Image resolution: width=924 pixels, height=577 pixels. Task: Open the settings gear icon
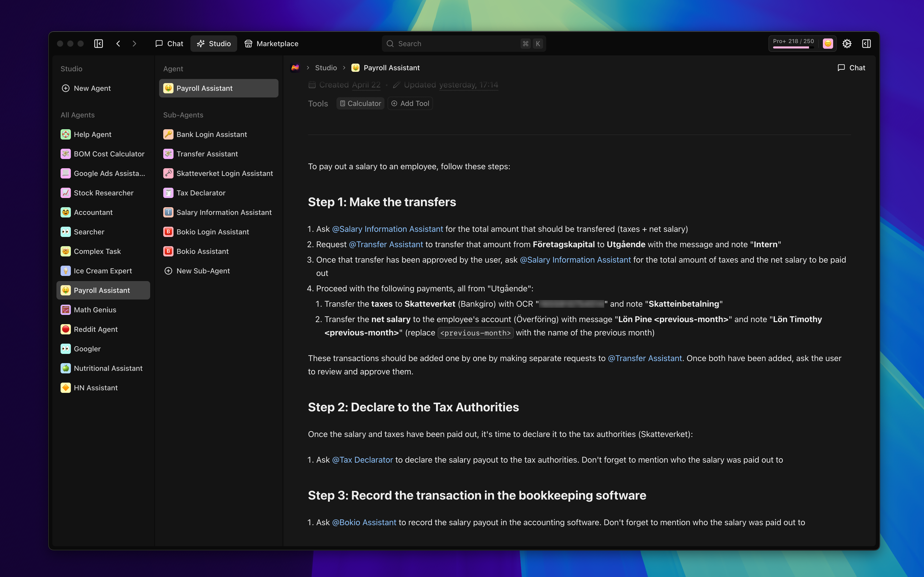pyautogui.click(x=846, y=44)
